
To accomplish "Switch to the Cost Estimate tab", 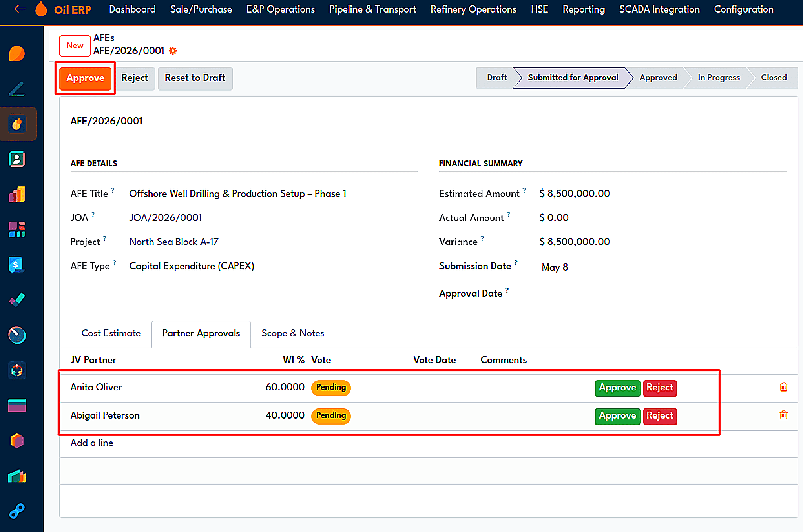I will point(111,333).
